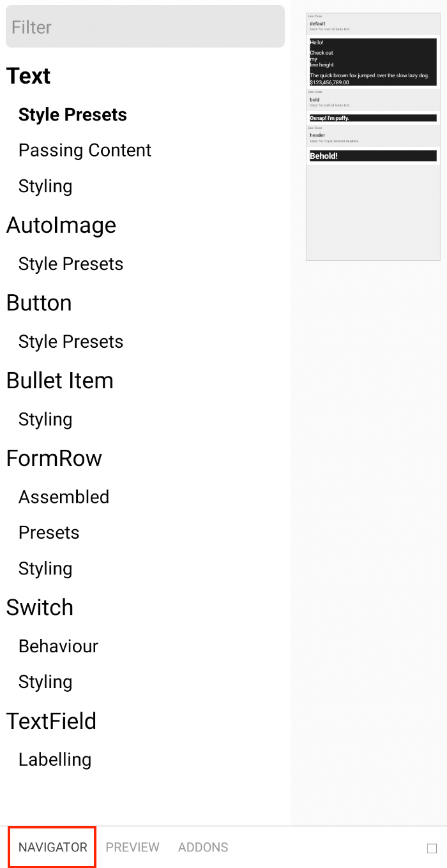Open the Assembled story under FormRow
Viewport: 447px width, 868px height.
click(x=64, y=497)
